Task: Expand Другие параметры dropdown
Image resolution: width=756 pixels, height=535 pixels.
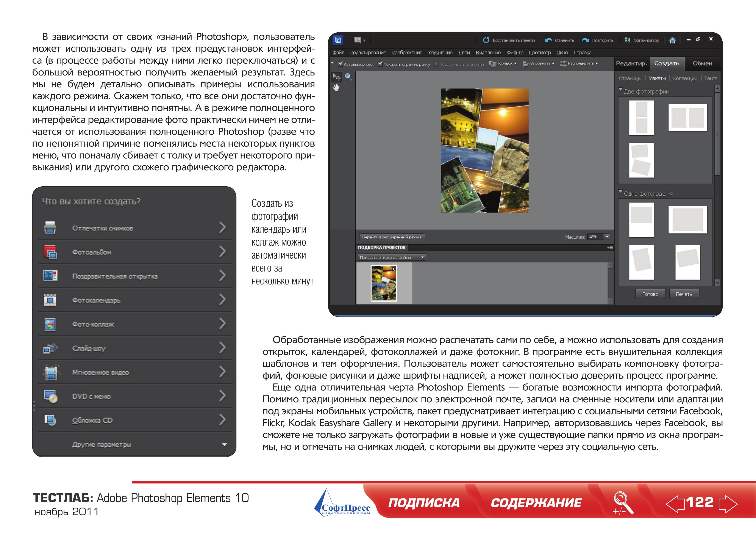Action: (x=224, y=444)
